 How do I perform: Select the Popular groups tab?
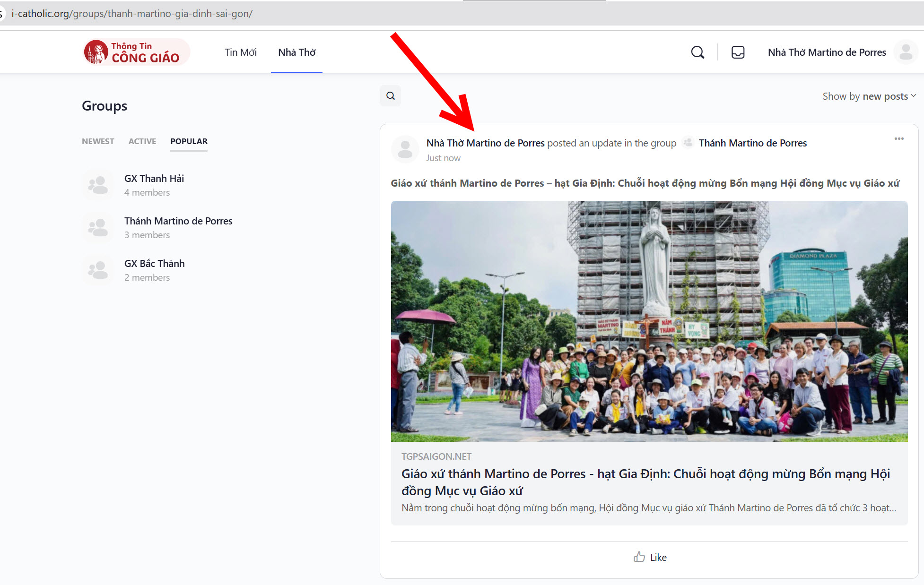(x=189, y=141)
